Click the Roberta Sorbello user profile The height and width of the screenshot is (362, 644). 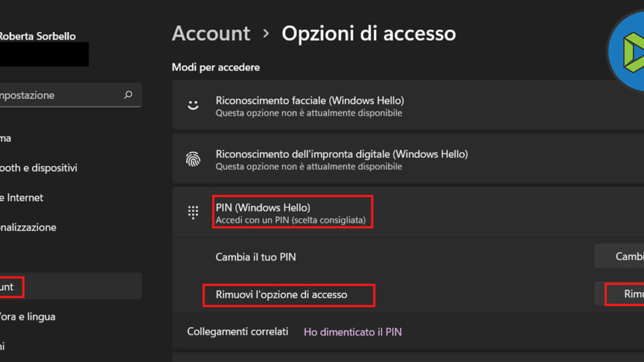click(x=37, y=36)
